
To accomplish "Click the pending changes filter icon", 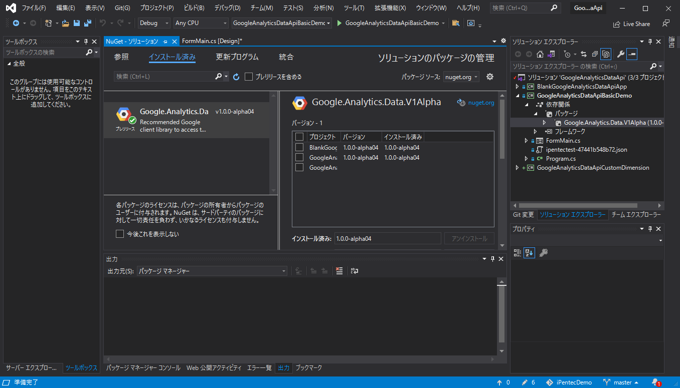I will pos(567,54).
